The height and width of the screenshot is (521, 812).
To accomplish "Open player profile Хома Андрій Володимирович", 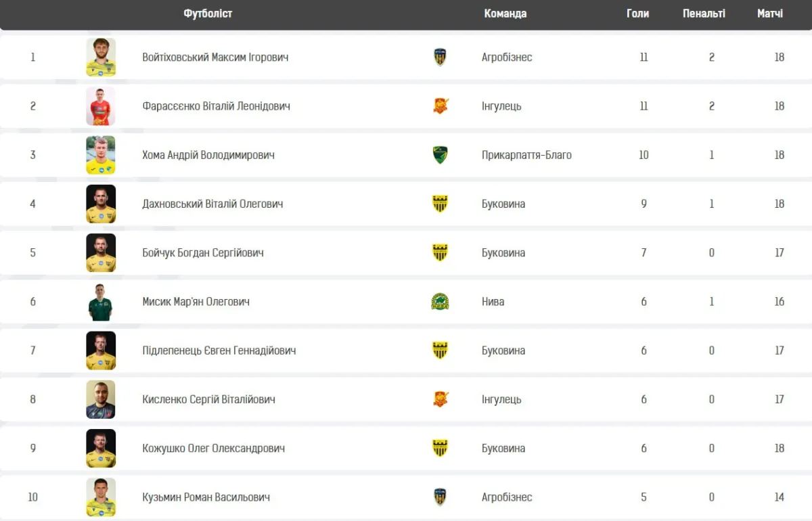I will [208, 155].
